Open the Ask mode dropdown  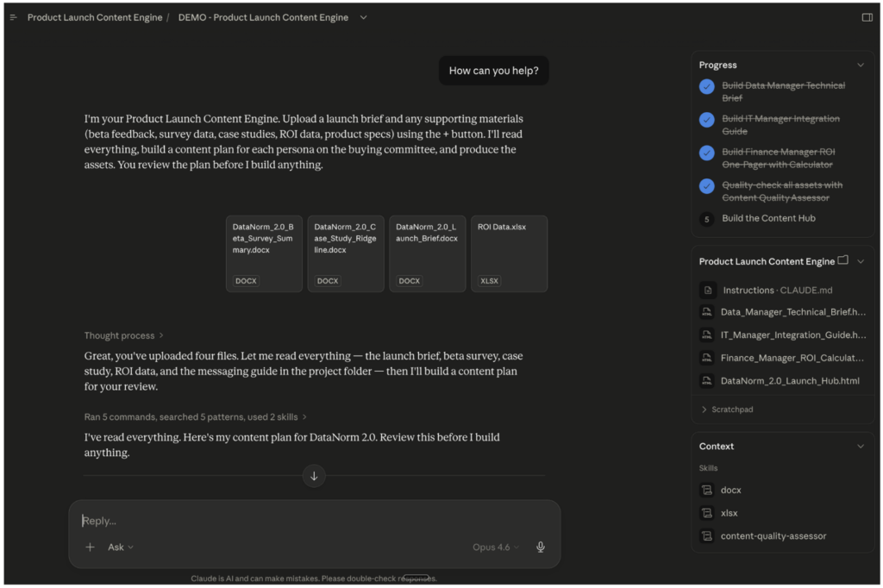[x=121, y=547]
